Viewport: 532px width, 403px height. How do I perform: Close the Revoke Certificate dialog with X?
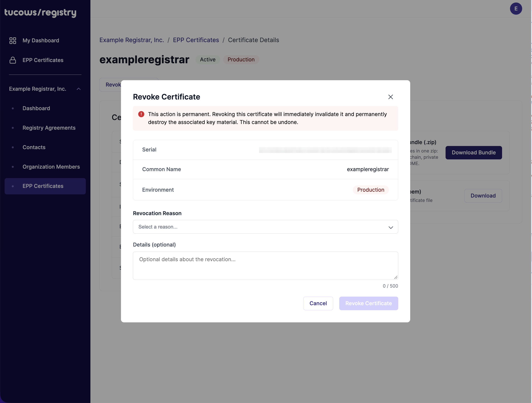click(x=390, y=97)
